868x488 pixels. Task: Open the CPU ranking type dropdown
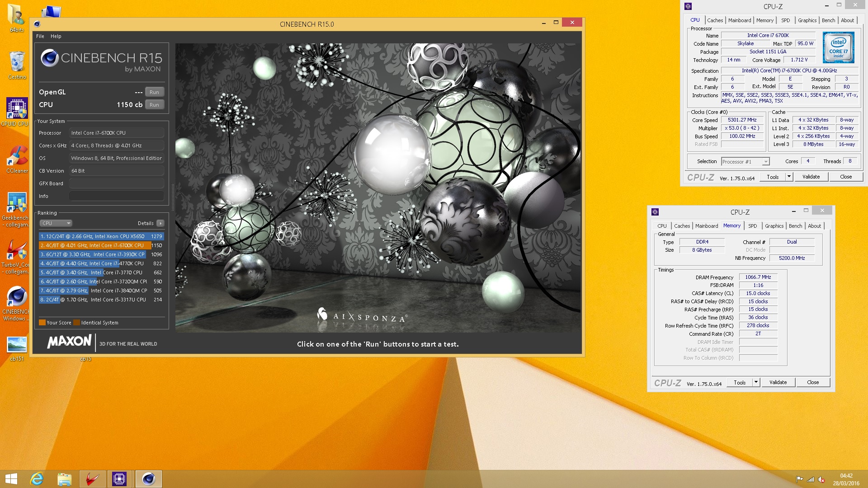click(x=56, y=223)
